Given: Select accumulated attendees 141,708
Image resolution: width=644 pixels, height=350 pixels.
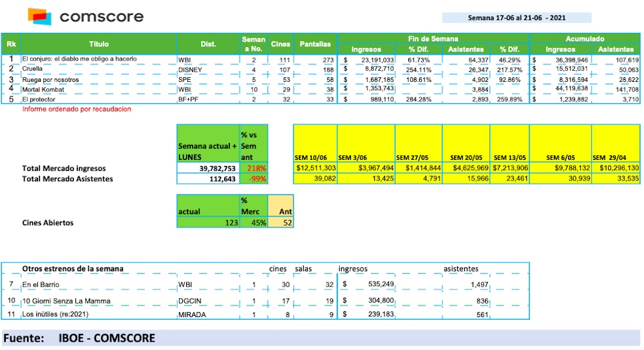Looking at the screenshot, I should [x=627, y=89].
